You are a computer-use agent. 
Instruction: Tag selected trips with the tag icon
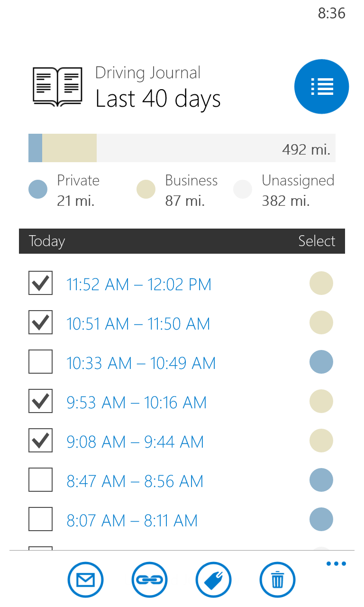point(213,579)
